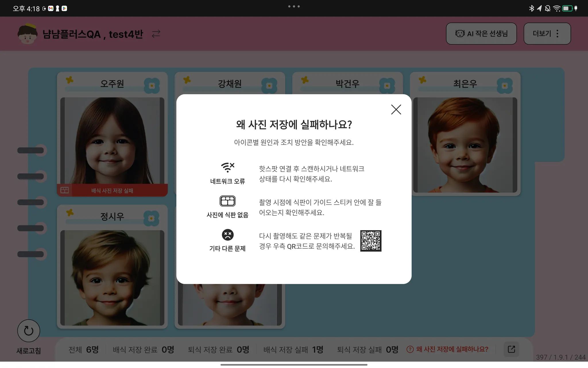Tap the 박건우 card name header
This screenshot has width=588, height=368.
[x=347, y=84]
